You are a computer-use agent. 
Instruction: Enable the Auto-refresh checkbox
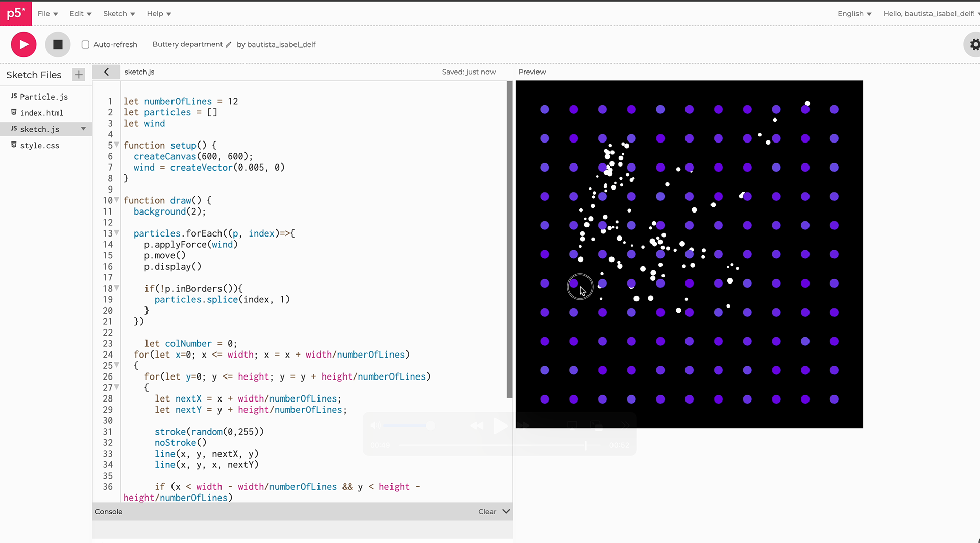[x=85, y=44]
